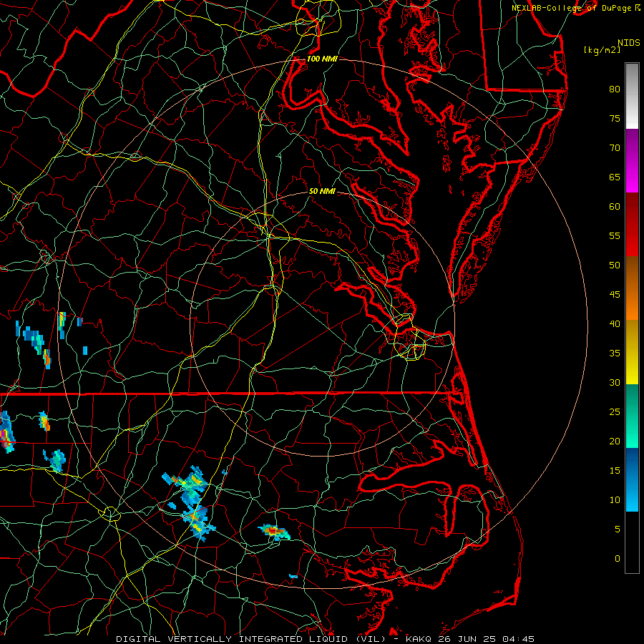The height and width of the screenshot is (644, 644).
Task: Click the teal-green segment of the color bar
Action: tap(632, 416)
